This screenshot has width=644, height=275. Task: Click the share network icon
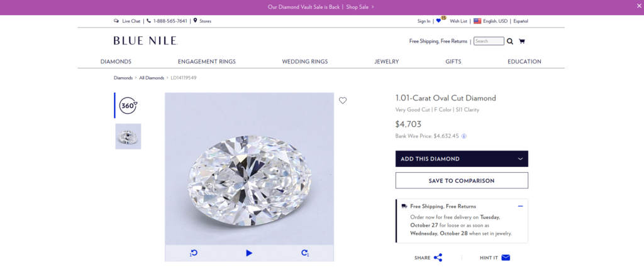tap(438, 257)
